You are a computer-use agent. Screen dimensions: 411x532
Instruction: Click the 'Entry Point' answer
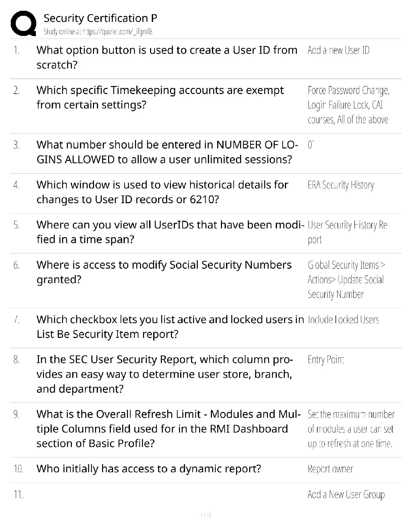coord(326,360)
